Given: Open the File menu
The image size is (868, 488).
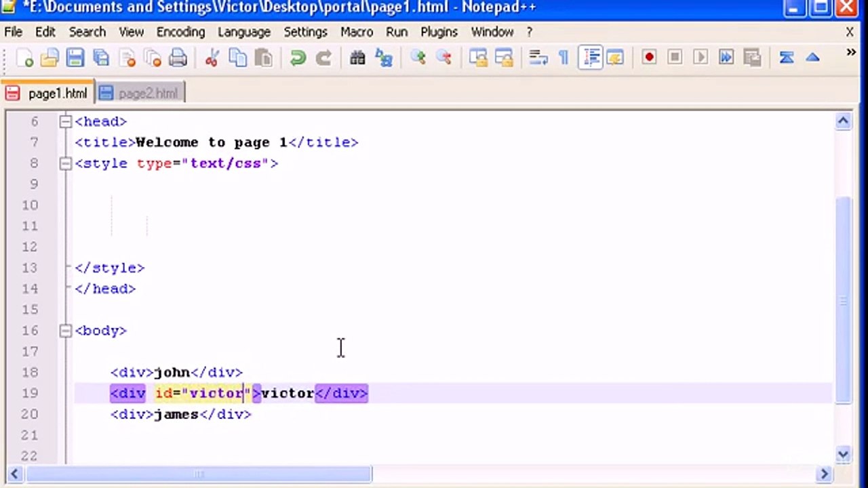Looking at the screenshot, I should [x=13, y=32].
